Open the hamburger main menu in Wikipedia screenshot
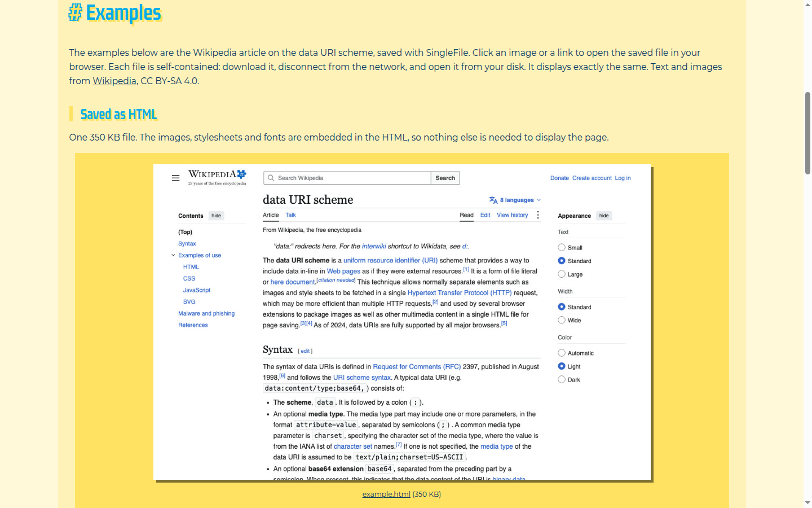This screenshot has width=812, height=508. point(175,178)
